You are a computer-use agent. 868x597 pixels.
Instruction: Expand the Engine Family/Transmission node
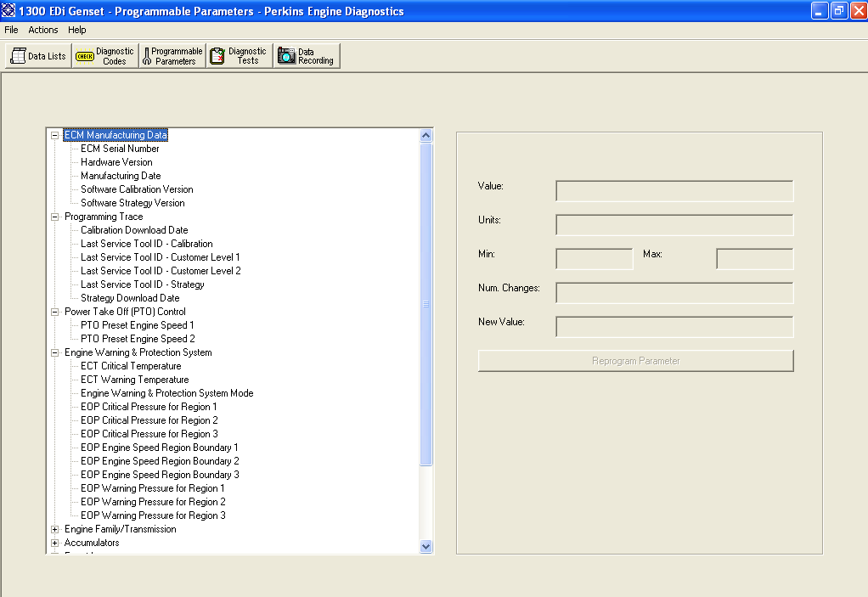coord(55,530)
